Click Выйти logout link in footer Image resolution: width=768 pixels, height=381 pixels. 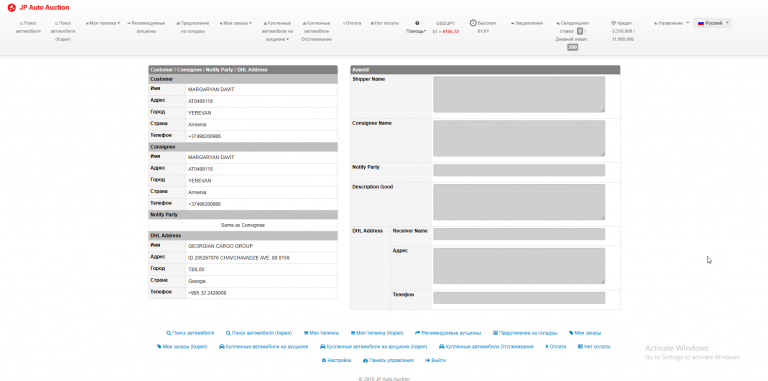pyautogui.click(x=435, y=360)
